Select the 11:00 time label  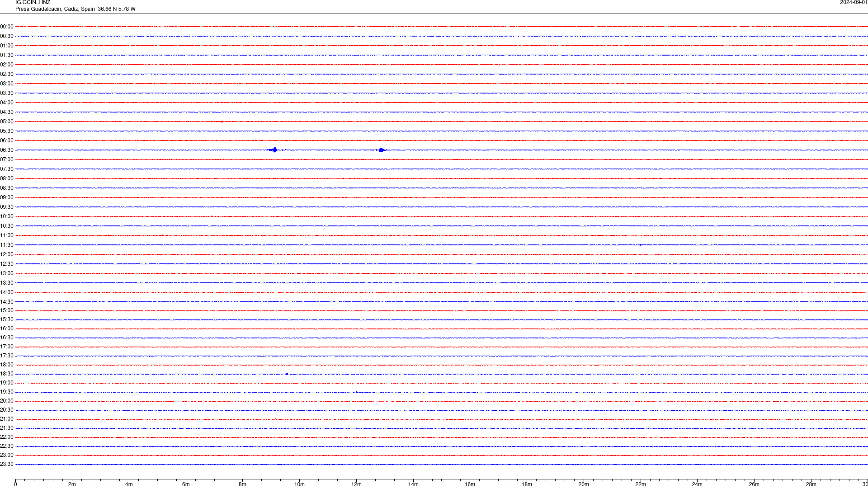tap(7, 235)
